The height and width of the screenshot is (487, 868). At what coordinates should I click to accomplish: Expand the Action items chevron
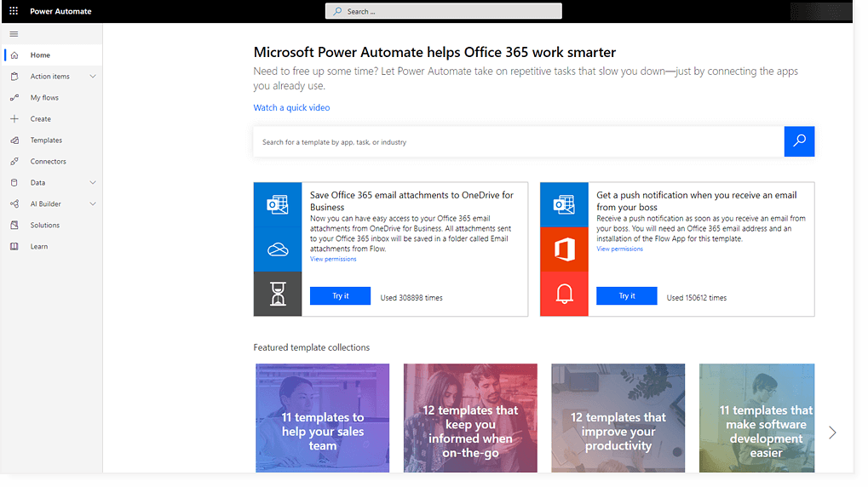point(93,77)
